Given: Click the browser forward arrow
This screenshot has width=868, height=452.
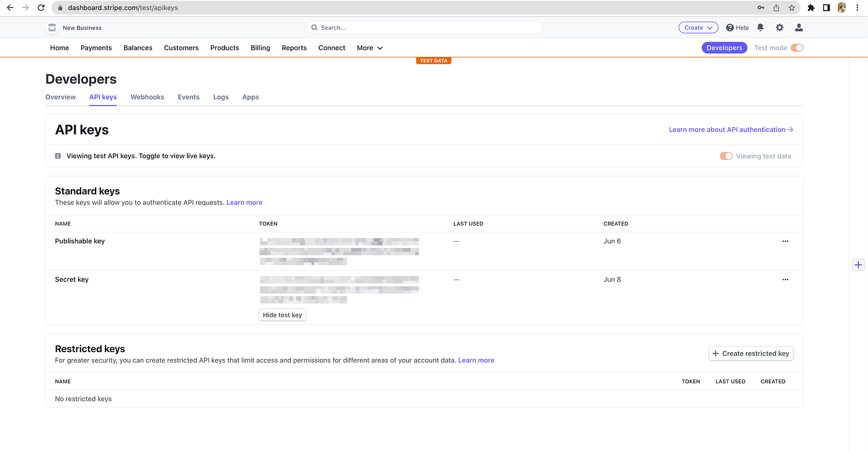Looking at the screenshot, I should tap(25, 8).
